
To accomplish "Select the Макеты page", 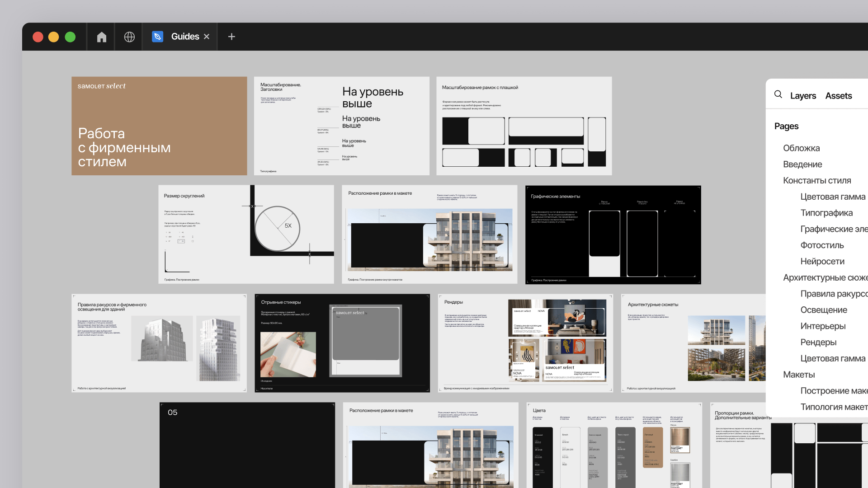I will pos(799,375).
